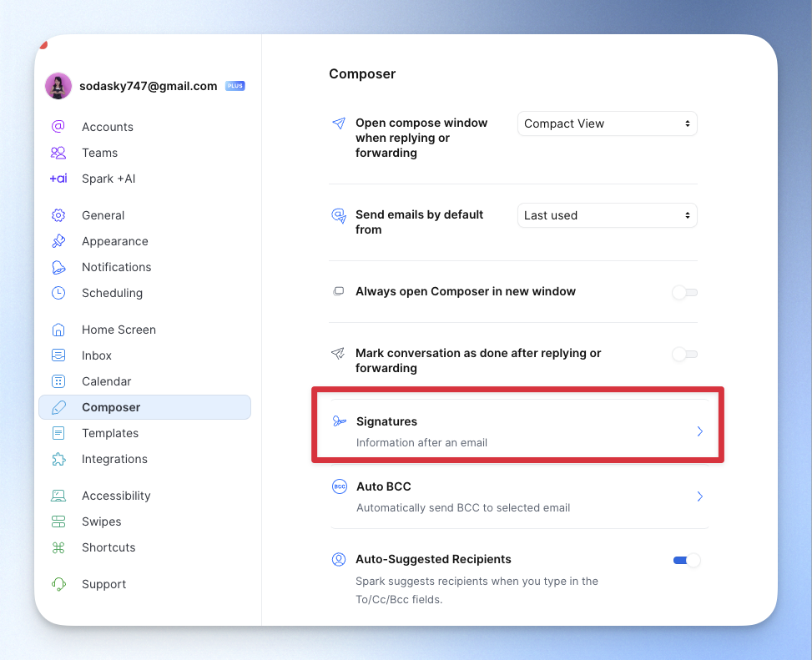Click the Notifications bell icon
Screen dimensions: 812x660
(58, 267)
